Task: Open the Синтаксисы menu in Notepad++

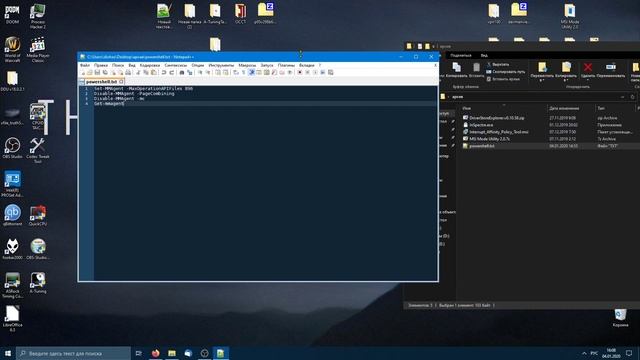Action: (x=176, y=65)
